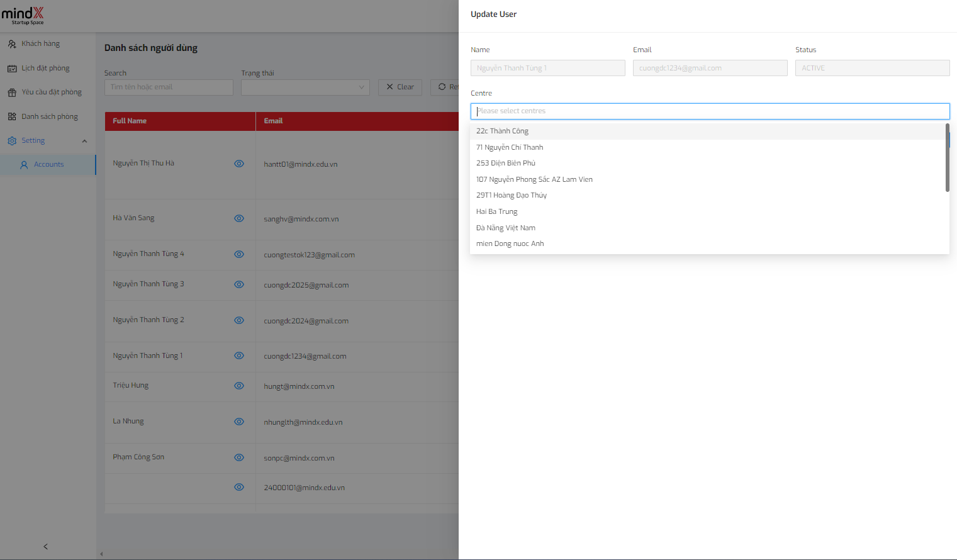The image size is (957, 560).
Task: Pick 253 Điện Biên Phủ centre option
Action: tap(506, 164)
